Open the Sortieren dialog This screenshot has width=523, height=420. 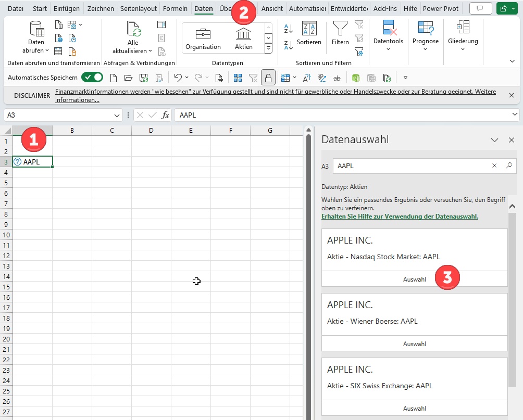click(x=309, y=33)
